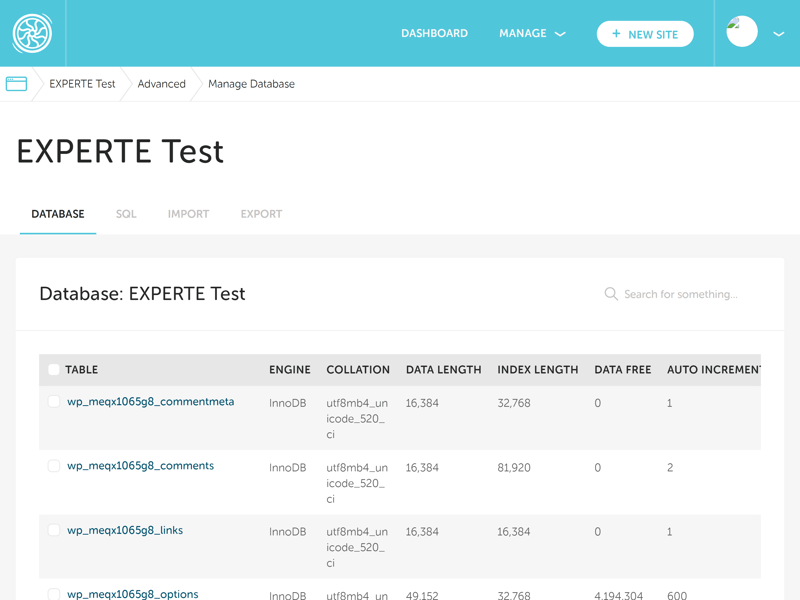800x600 pixels.
Task: Expand the MANAGE dropdown menu
Action: coord(532,34)
